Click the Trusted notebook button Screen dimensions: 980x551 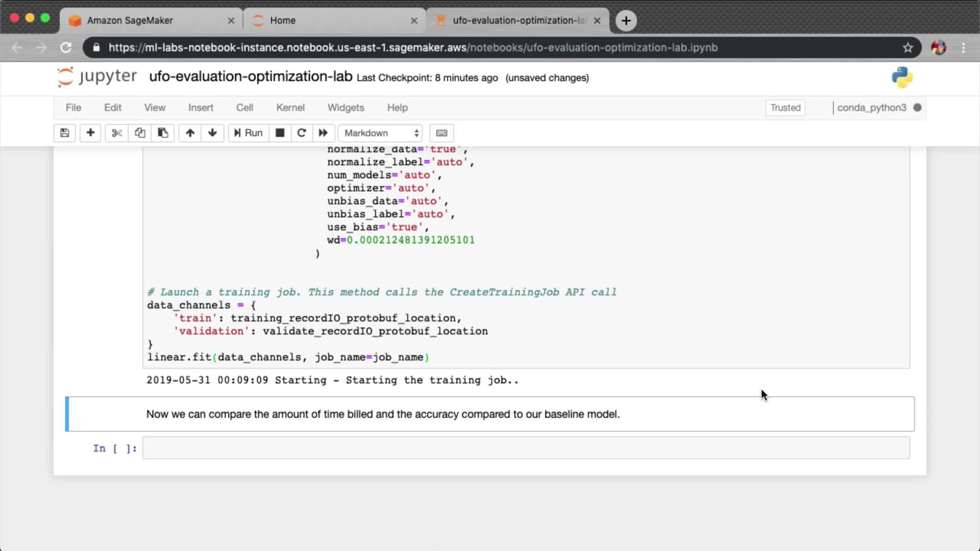point(785,108)
